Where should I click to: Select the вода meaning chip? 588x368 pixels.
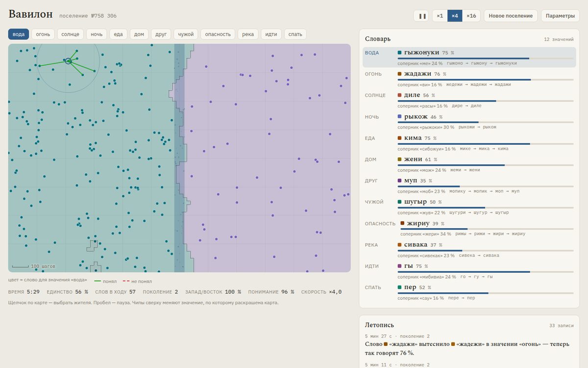19,34
